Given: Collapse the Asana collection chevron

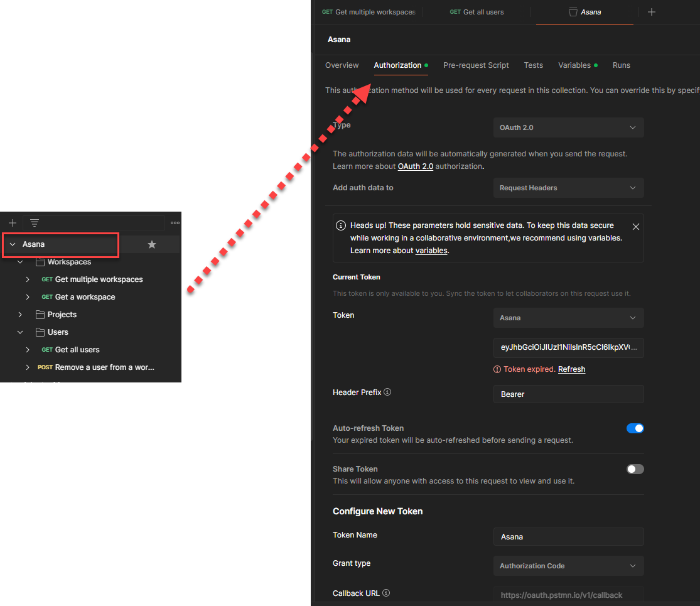Looking at the screenshot, I should click(13, 244).
